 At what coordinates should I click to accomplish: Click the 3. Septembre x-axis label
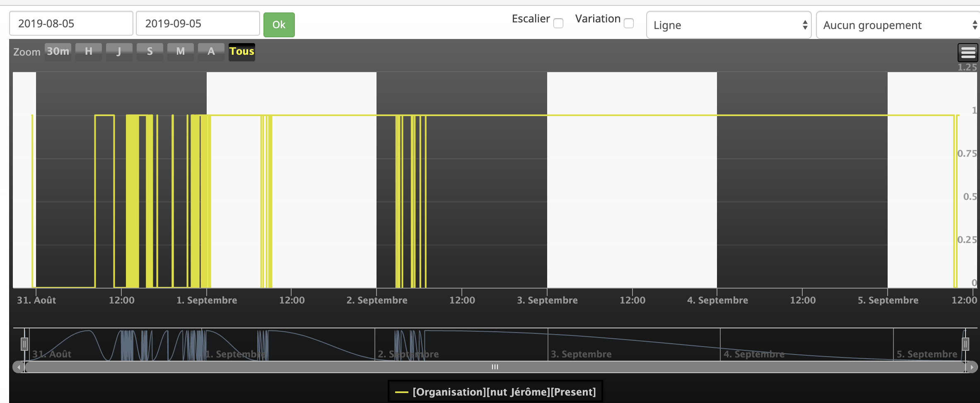[547, 300]
